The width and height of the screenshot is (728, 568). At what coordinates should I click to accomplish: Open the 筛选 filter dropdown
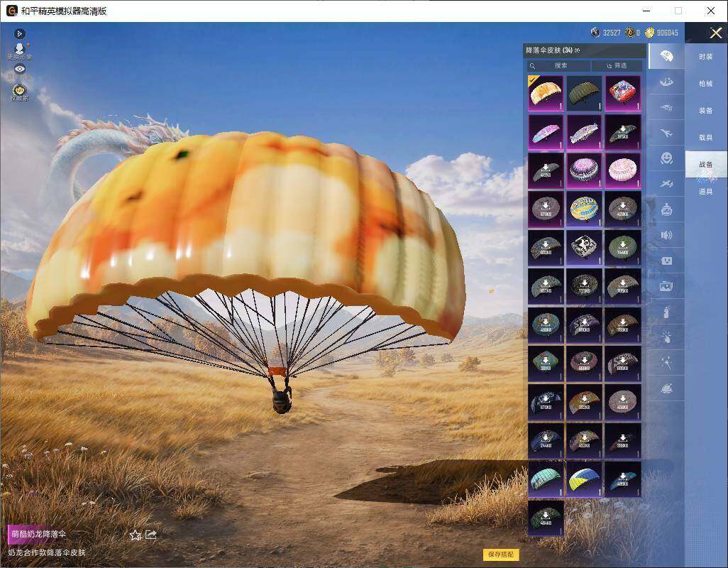(617, 65)
